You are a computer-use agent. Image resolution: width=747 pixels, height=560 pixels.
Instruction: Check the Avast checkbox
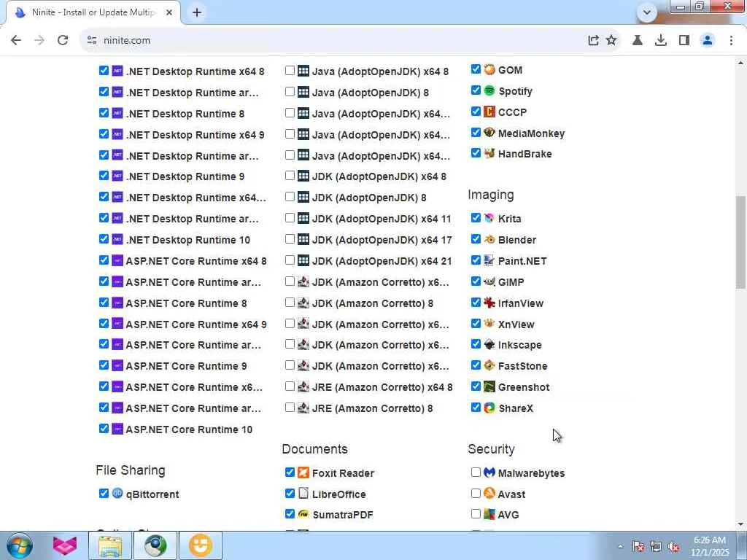[476, 493]
